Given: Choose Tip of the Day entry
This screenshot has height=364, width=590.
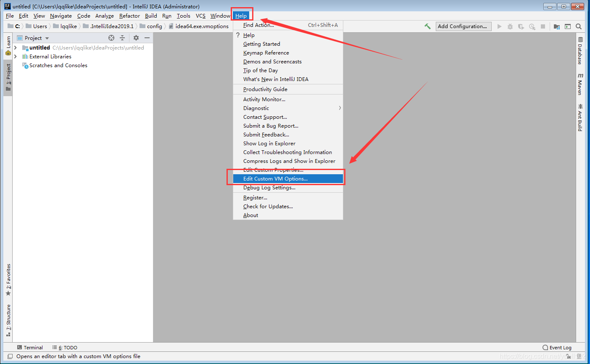Looking at the screenshot, I should [288, 71].
